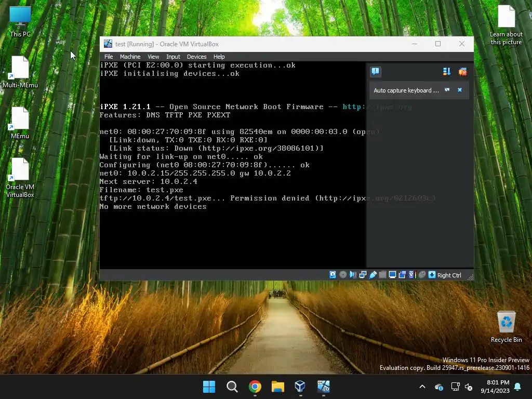532x399 pixels.
Task: Click the mouse integration status icon
Action: pyautogui.click(x=422, y=275)
